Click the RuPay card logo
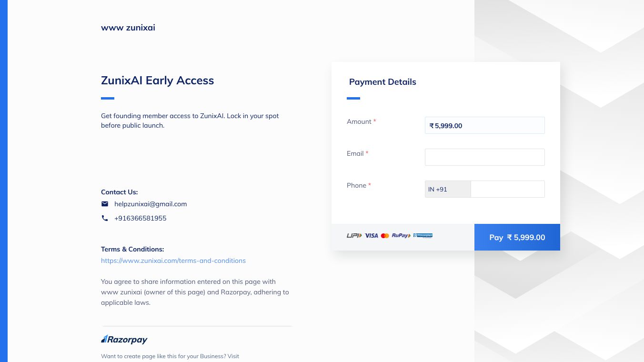This screenshot has width=644, height=362. point(401,236)
